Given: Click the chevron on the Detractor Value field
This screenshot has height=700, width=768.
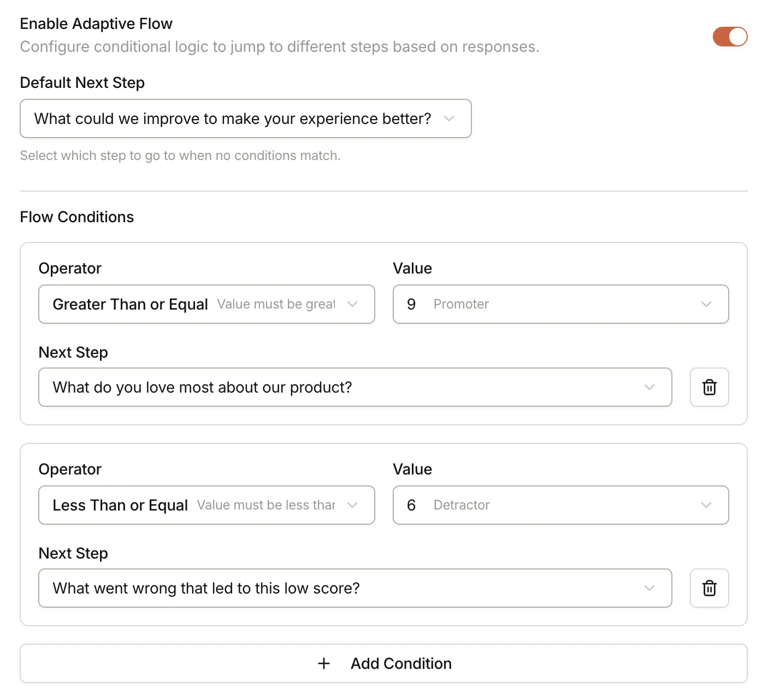Looking at the screenshot, I should click(x=707, y=505).
